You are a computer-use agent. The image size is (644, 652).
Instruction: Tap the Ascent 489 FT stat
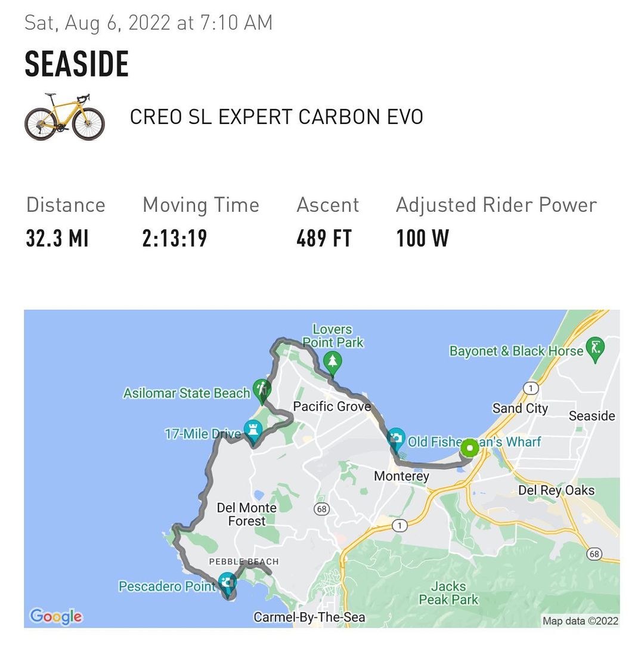click(x=324, y=238)
